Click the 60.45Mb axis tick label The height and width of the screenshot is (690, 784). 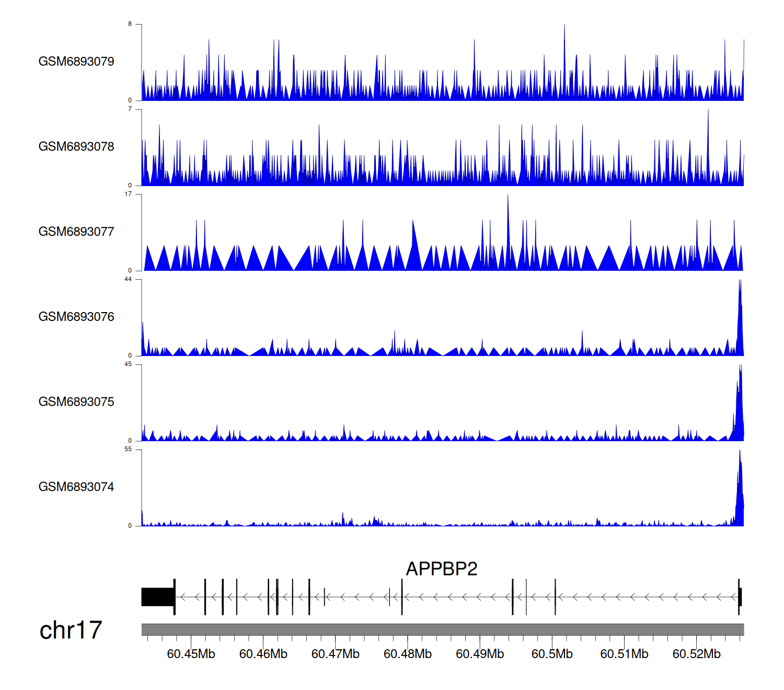click(x=191, y=654)
